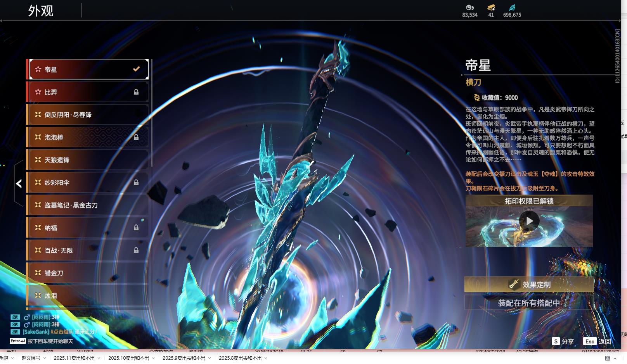Switch to the 2025.11卖出和不出 sheet tab

[x=74, y=358]
